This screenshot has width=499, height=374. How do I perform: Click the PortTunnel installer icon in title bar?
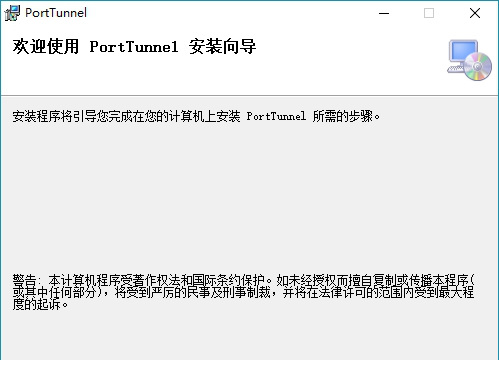pyautogui.click(x=12, y=13)
